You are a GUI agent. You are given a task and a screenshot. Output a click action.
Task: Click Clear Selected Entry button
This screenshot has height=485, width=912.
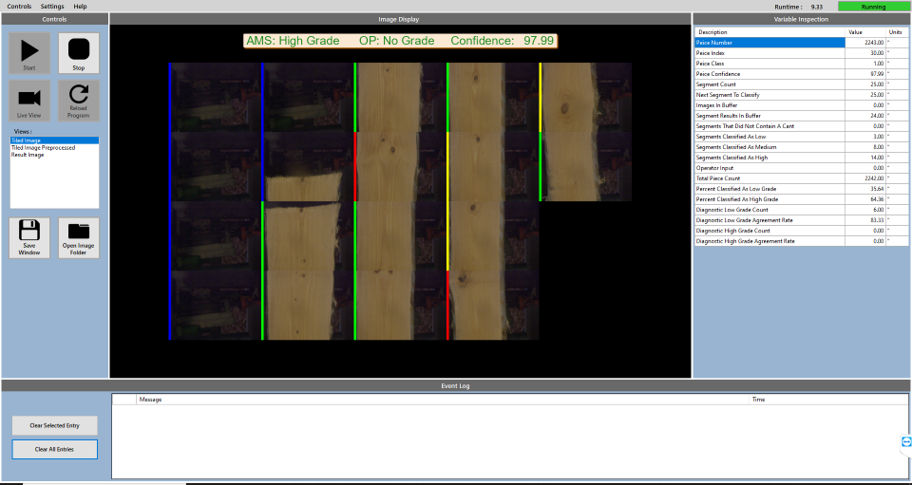[55, 425]
